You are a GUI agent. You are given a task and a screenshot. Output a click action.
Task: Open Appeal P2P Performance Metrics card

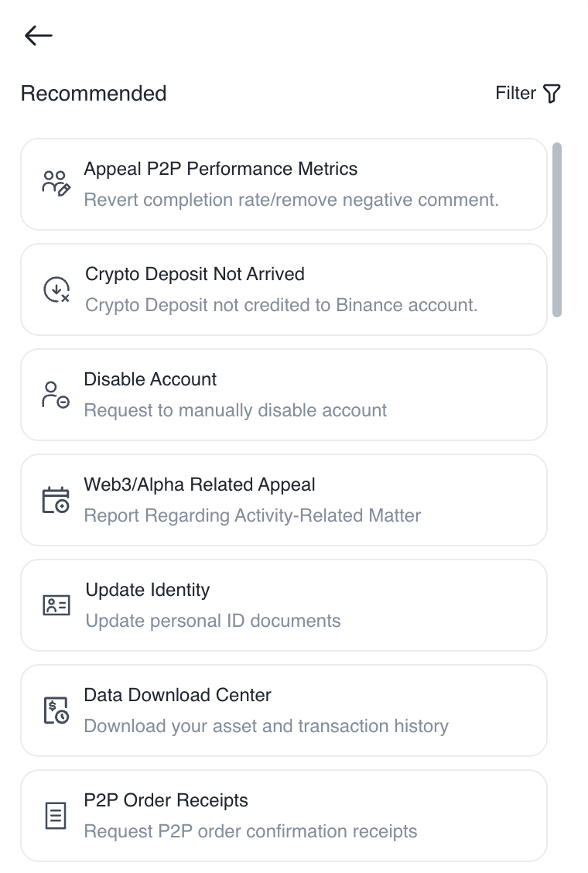click(284, 184)
